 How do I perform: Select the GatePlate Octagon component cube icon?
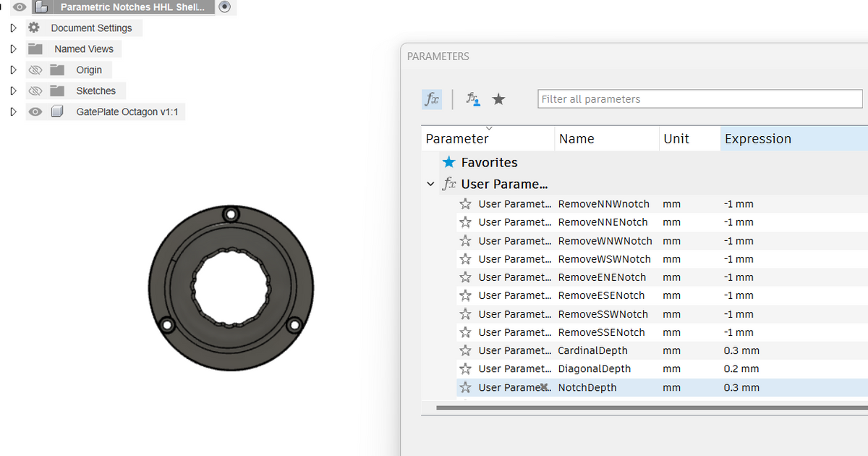click(x=58, y=111)
